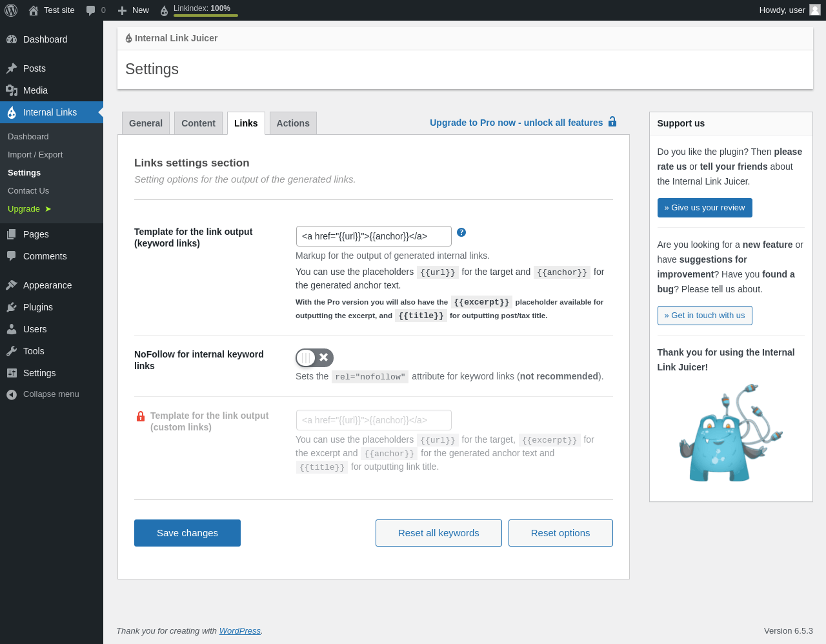Toggle NoFollow for internal keyword links
This screenshot has height=644, width=826.
point(314,357)
